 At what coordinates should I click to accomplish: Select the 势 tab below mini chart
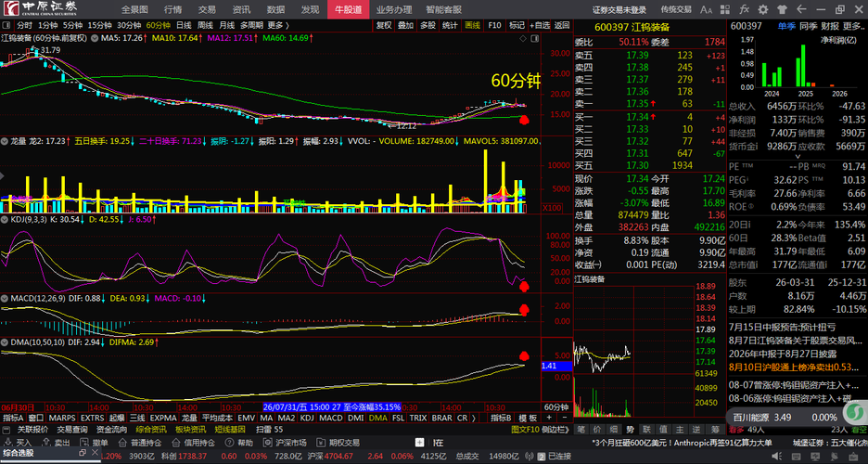coord(630,429)
